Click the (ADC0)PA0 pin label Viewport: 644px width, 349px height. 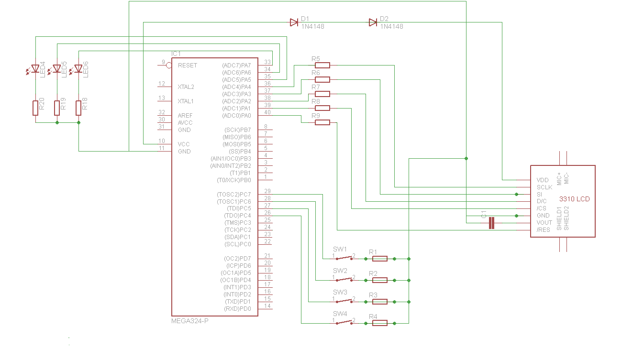236,115
